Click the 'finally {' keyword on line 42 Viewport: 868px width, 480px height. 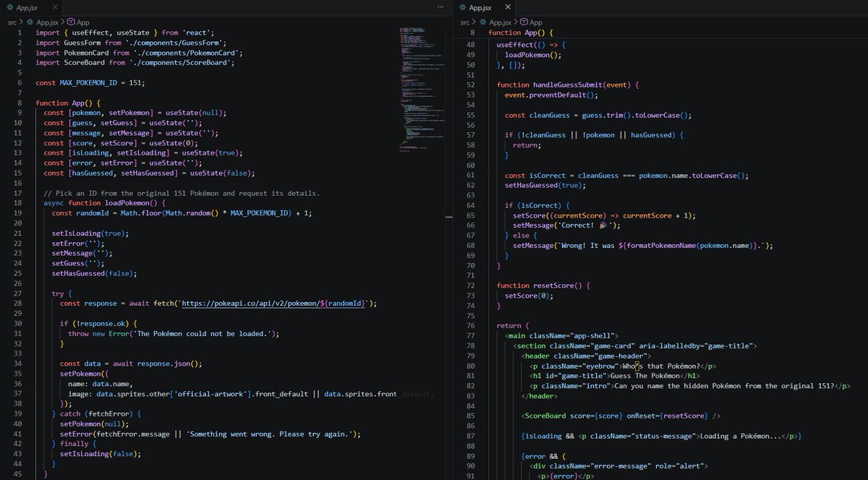tap(77, 444)
